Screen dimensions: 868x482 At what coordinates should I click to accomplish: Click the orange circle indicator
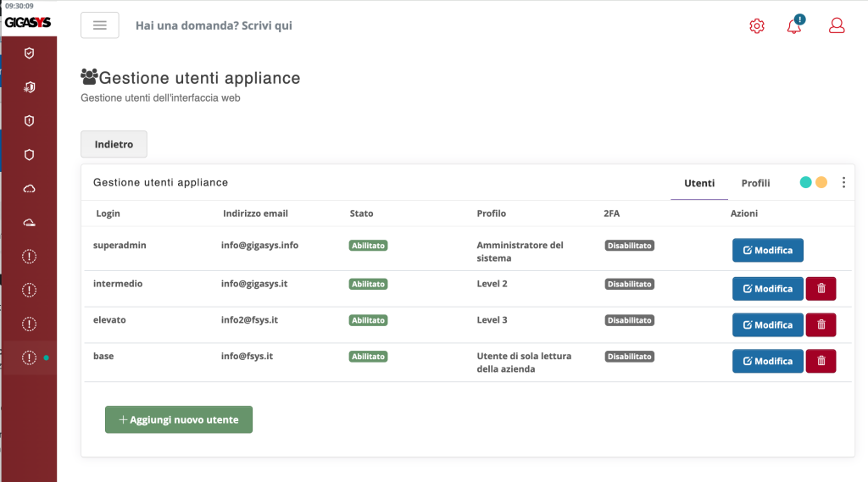pyautogui.click(x=821, y=182)
